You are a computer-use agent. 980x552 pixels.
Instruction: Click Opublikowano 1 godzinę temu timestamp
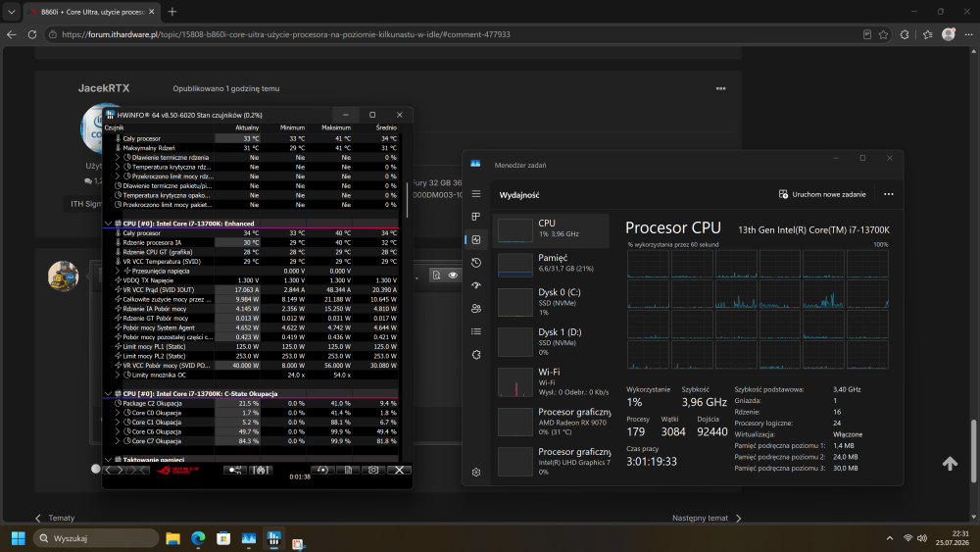point(226,89)
